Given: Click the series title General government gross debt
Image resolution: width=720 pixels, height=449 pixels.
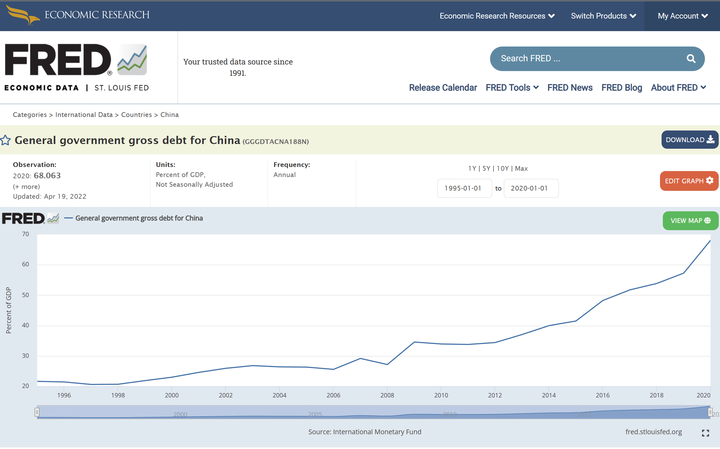Looking at the screenshot, I should (x=127, y=140).
